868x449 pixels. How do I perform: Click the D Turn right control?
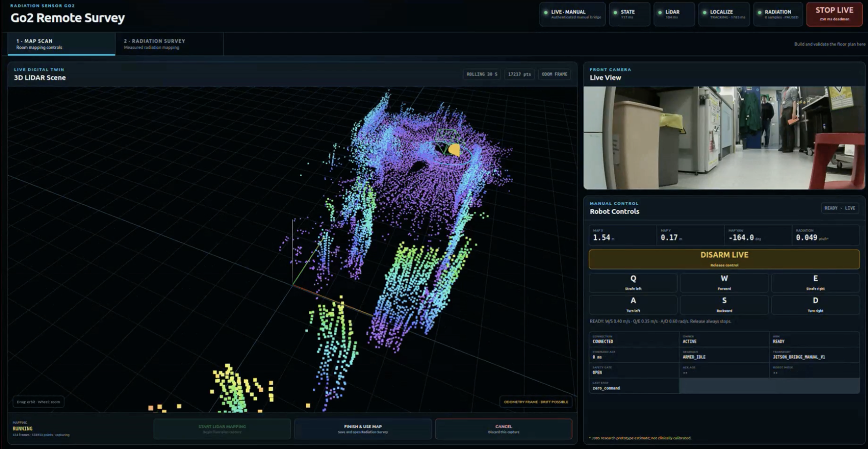click(x=815, y=305)
